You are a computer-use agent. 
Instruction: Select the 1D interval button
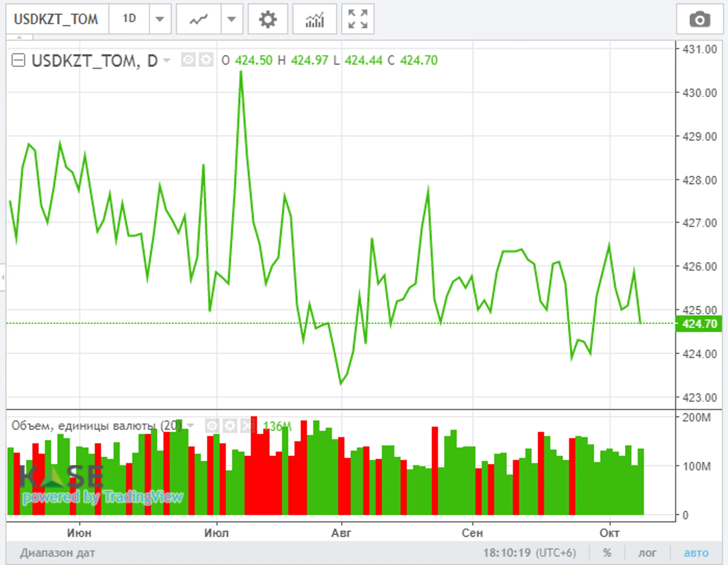pos(129,19)
